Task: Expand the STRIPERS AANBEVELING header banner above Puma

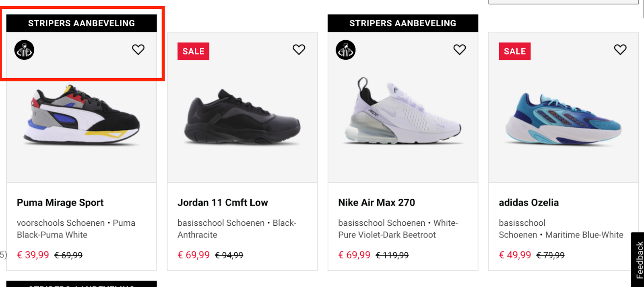Action: tap(81, 23)
